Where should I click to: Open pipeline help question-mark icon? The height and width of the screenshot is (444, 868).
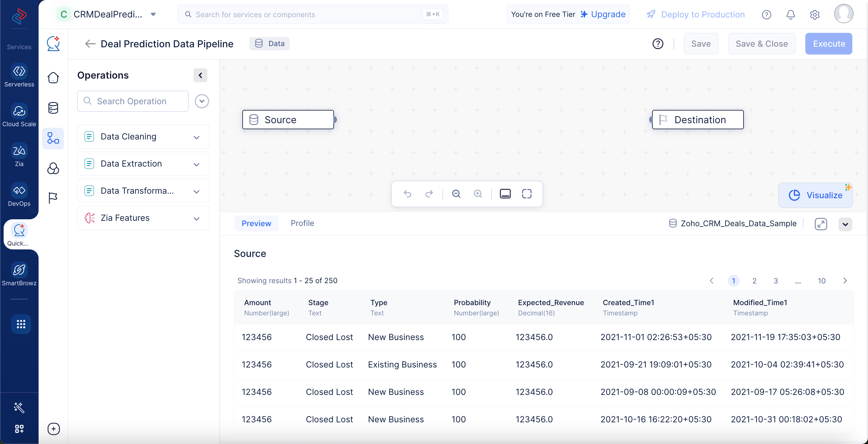658,44
